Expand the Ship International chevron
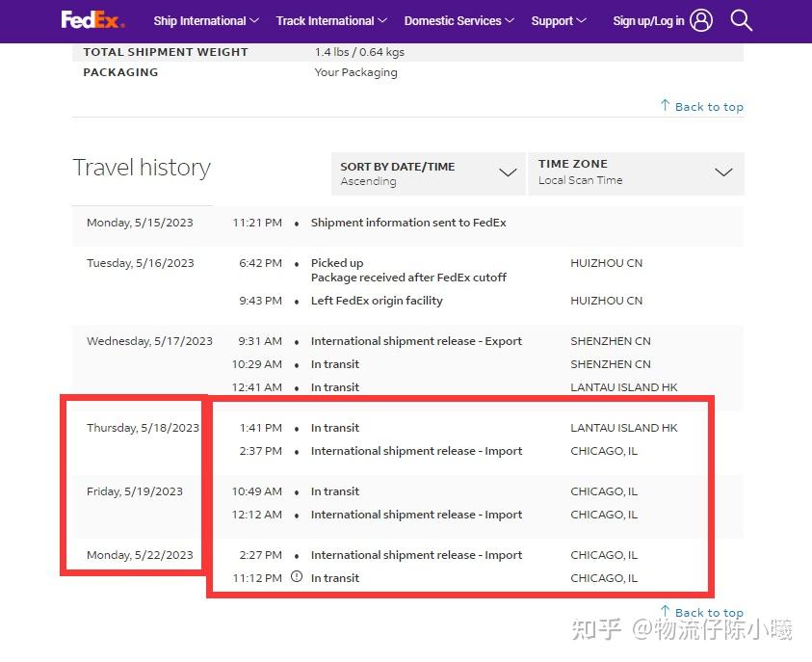The height and width of the screenshot is (662, 812). click(254, 21)
